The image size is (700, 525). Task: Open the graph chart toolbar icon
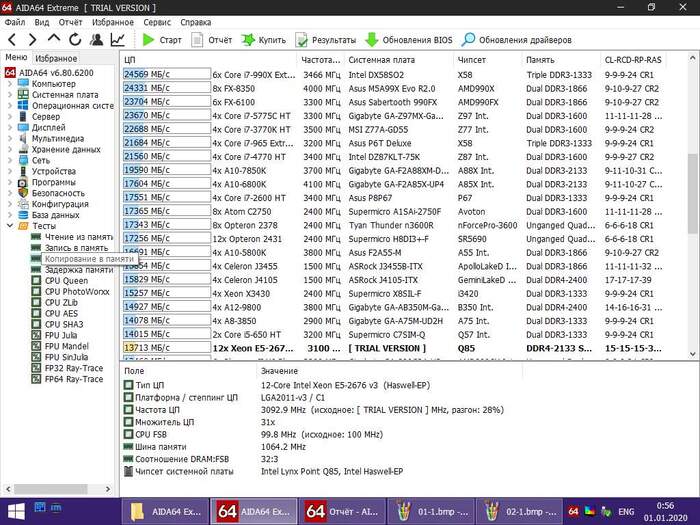118,40
